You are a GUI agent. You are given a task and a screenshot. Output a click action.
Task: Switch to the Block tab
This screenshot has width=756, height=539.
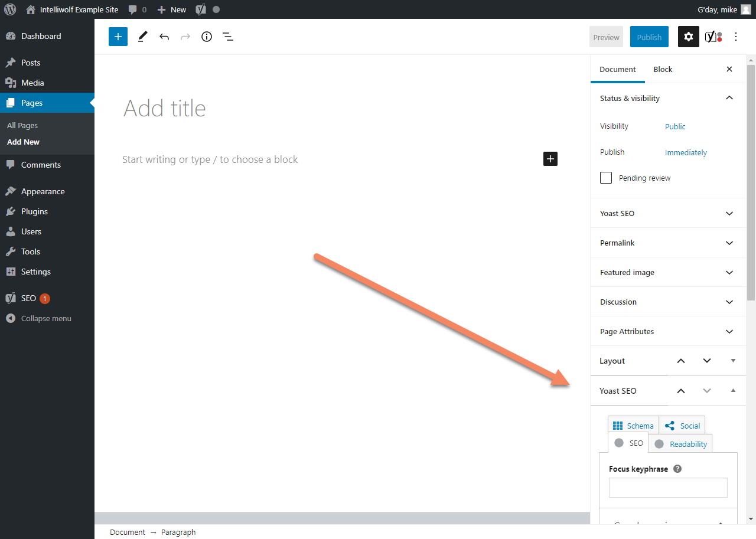[662, 69]
